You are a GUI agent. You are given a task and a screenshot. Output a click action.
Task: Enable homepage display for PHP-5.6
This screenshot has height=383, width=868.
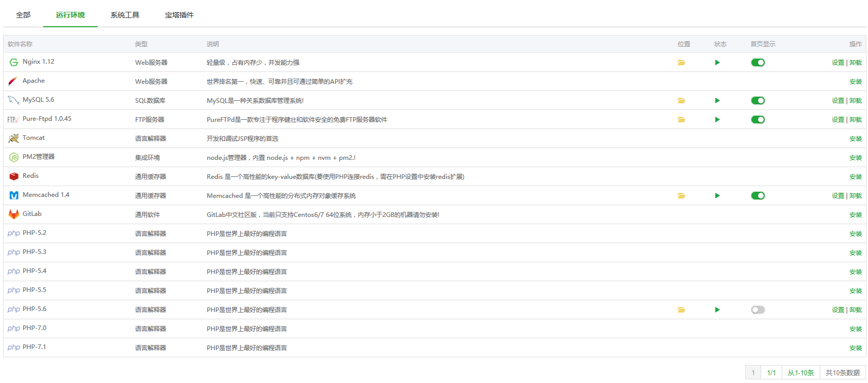[x=758, y=310]
